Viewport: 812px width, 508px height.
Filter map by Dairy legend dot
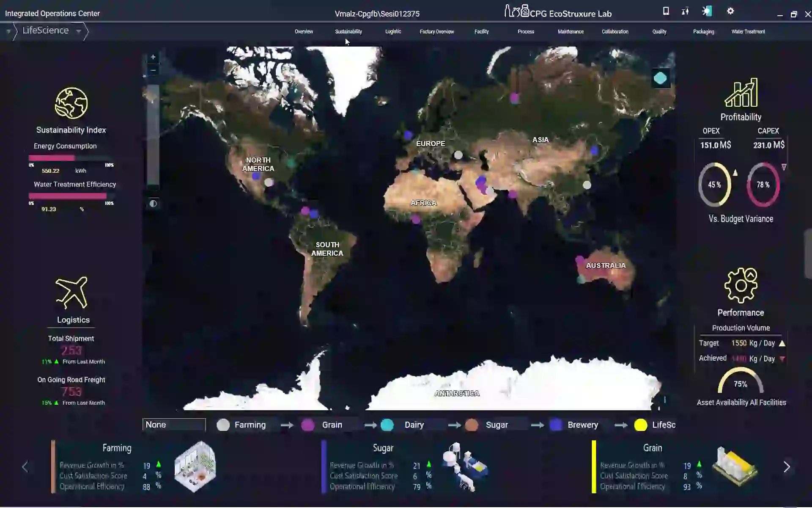pos(387,425)
